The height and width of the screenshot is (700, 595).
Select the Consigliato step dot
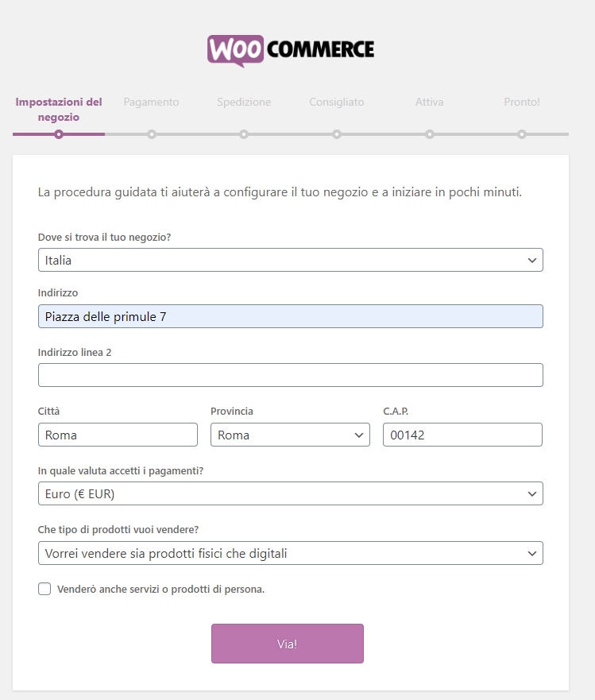click(x=336, y=135)
